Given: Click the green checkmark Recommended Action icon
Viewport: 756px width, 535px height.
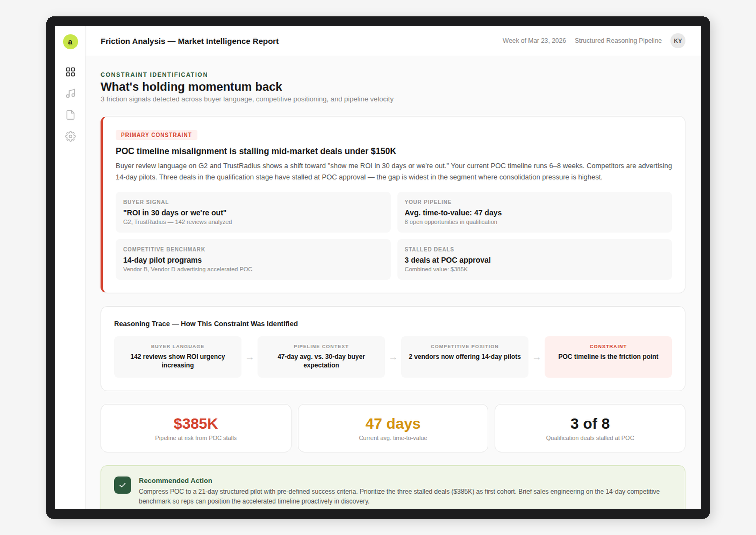Looking at the screenshot, I should click(123, 485).
